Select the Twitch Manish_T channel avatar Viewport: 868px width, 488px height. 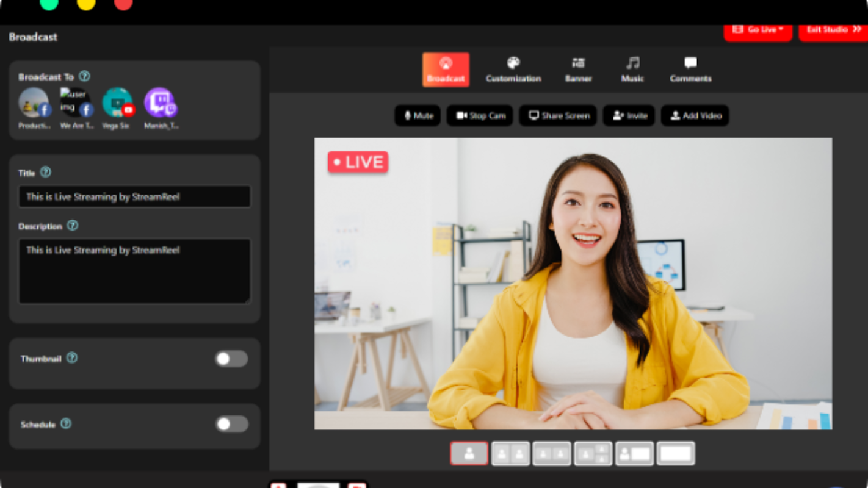(x=160, y=102)
